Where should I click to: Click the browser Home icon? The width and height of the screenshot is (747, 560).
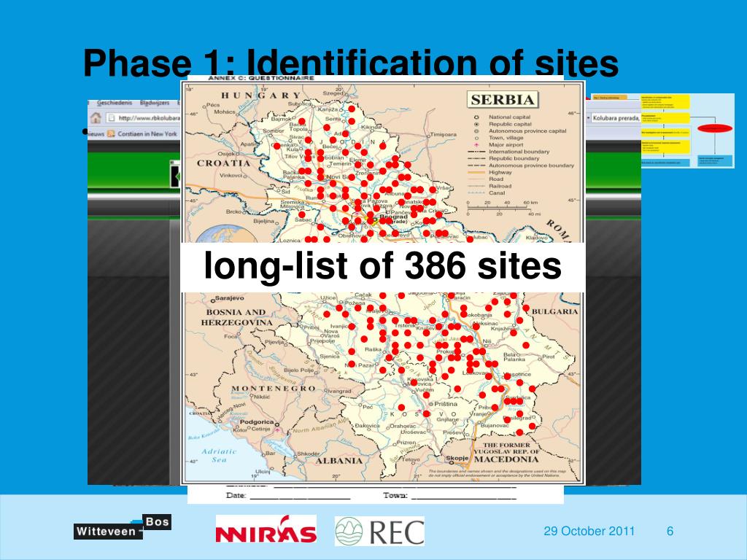coord(96,117)
